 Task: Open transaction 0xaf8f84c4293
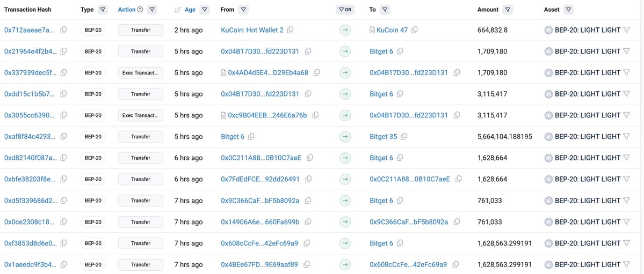pos(30,137)
